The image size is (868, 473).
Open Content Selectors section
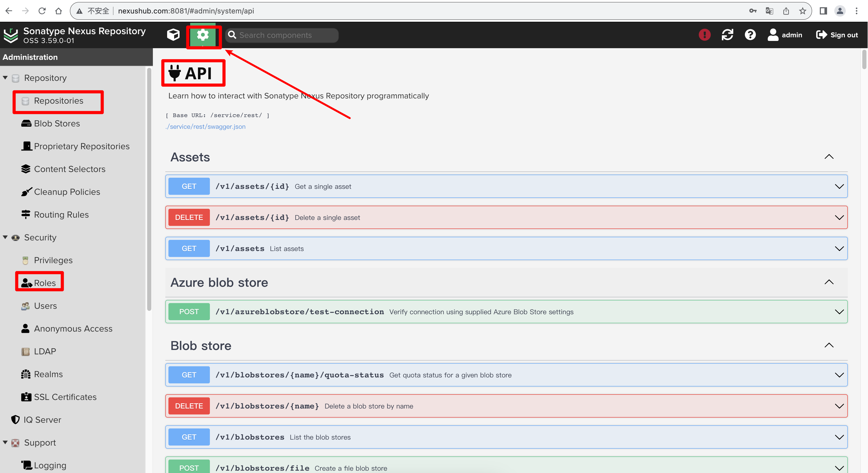tap(63, 169)
